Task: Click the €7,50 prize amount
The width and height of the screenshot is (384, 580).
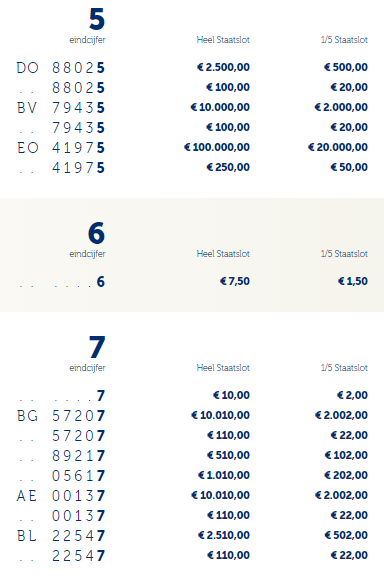Action: click(x=235, y=281)
